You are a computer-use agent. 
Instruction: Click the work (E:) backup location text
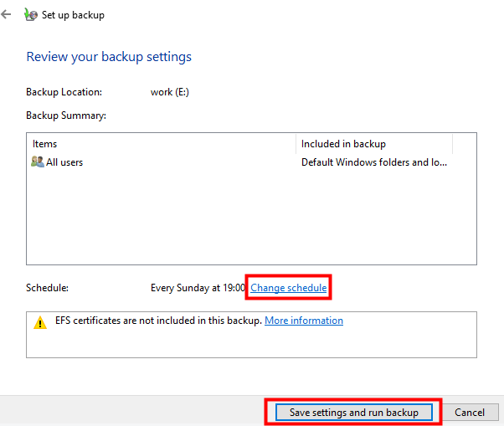(170, 92)
